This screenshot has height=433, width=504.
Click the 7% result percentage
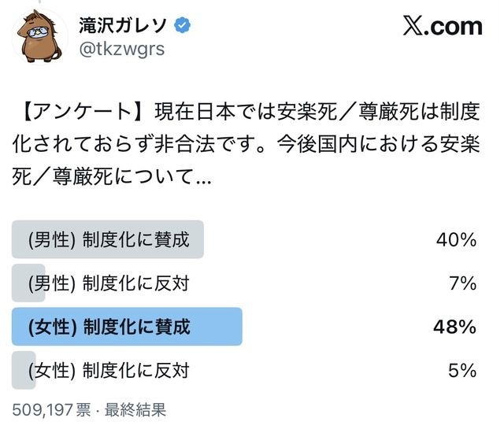coord(463,283)
